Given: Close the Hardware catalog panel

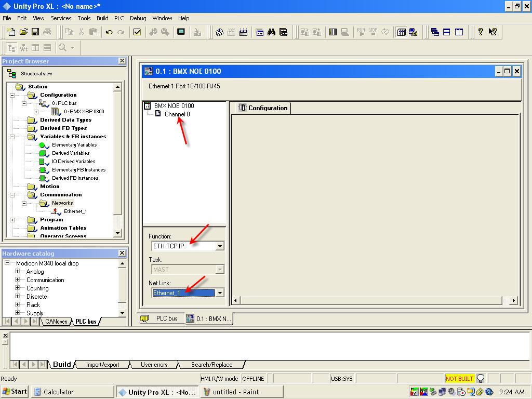Looking at the screenshot, I should click(122, 253).
